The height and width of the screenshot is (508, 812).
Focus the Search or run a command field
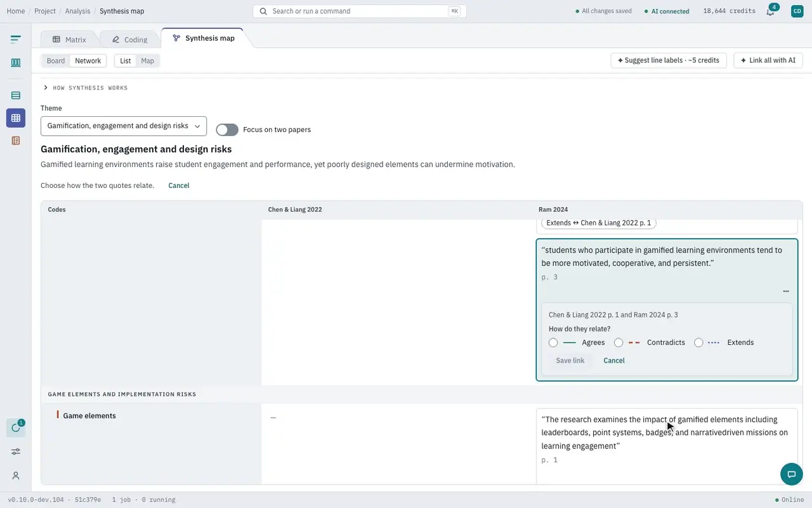pos(360,11)
